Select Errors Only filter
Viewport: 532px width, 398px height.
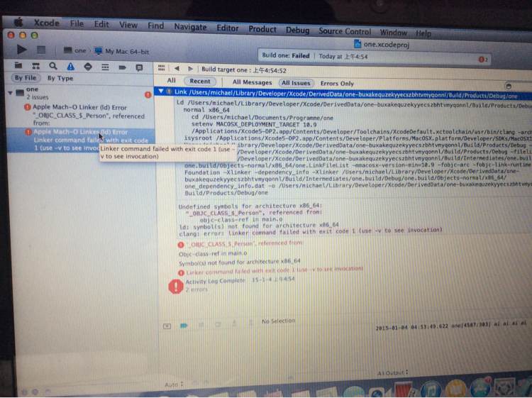(337, 84)
